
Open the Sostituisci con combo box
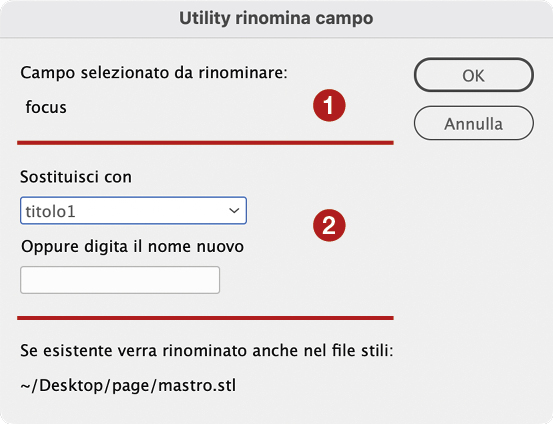pyautogui.click(x=133, y=211)
